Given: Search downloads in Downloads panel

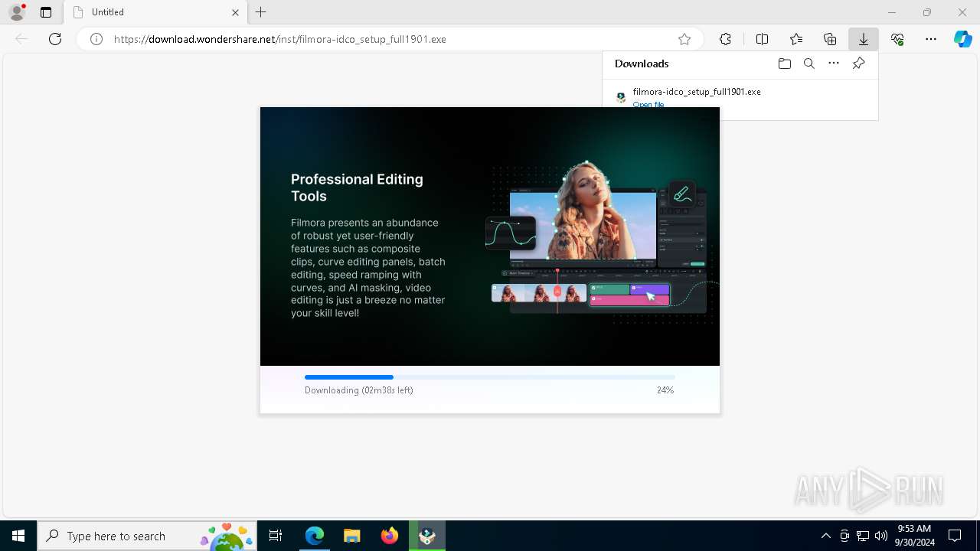Looking at the screenshot, I should click(x=809, y=64).
